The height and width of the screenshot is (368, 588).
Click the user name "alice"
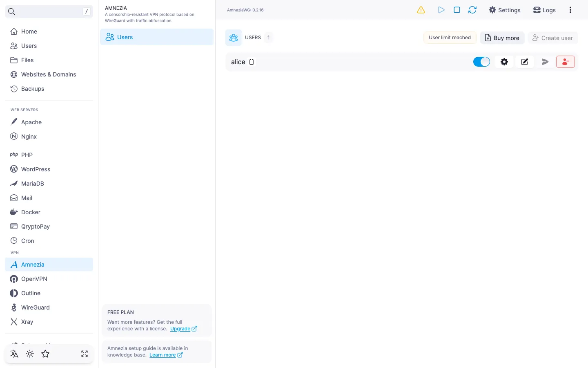[x=238, y=62]
